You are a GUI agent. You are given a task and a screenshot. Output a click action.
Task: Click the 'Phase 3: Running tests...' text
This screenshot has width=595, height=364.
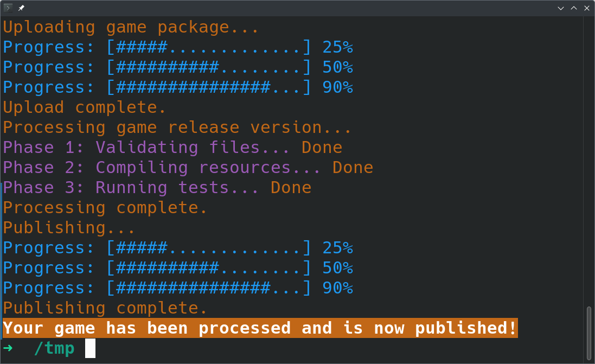click(x=131, y=188)
